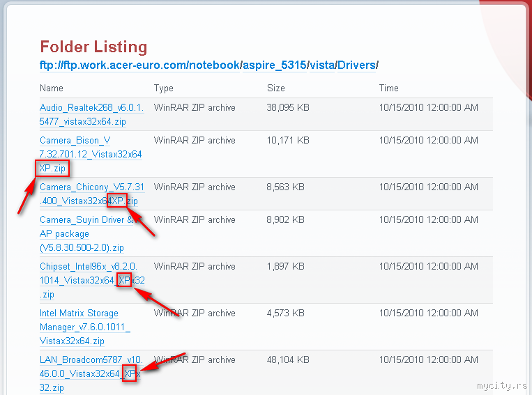Open Chipset_Intel96x_v8.2.0.1014 zip link
This screenshot has height=395, width=532.
click(x=92, y=280)
